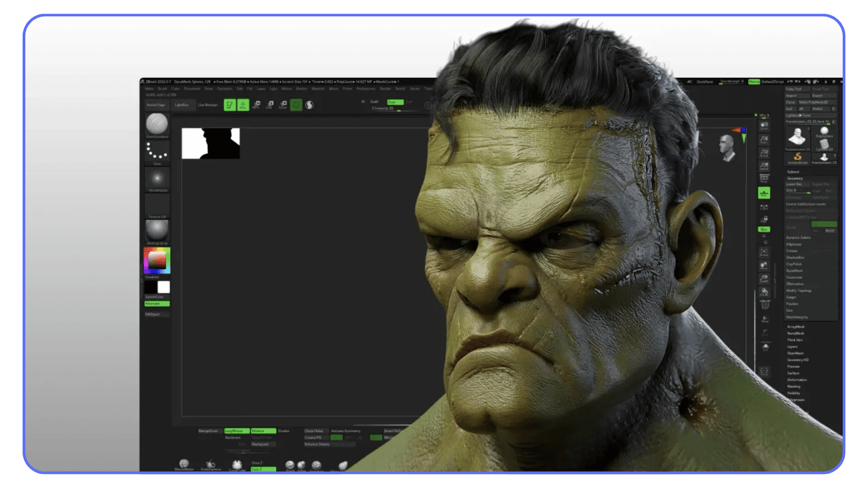This screenshot has width=868, height=488.
Task: Toggle the Zadd mode button
Action: (x=374, y=102)
